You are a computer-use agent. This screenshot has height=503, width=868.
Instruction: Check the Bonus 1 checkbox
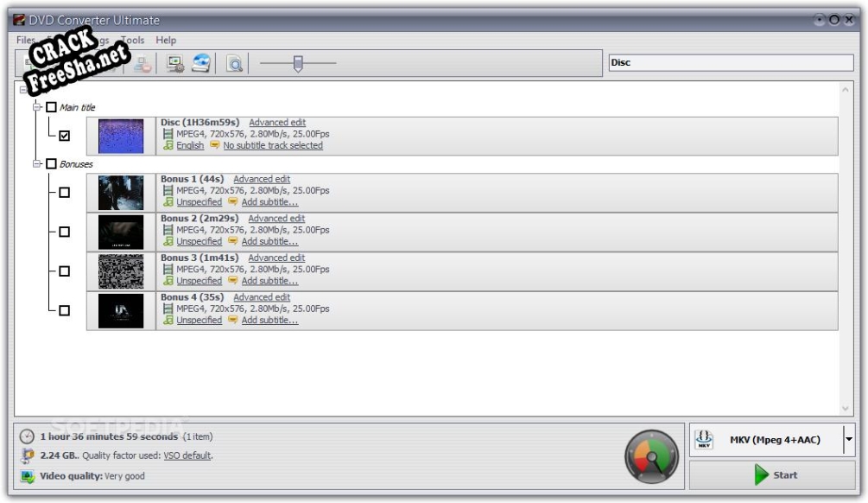(x=65, y=193)
